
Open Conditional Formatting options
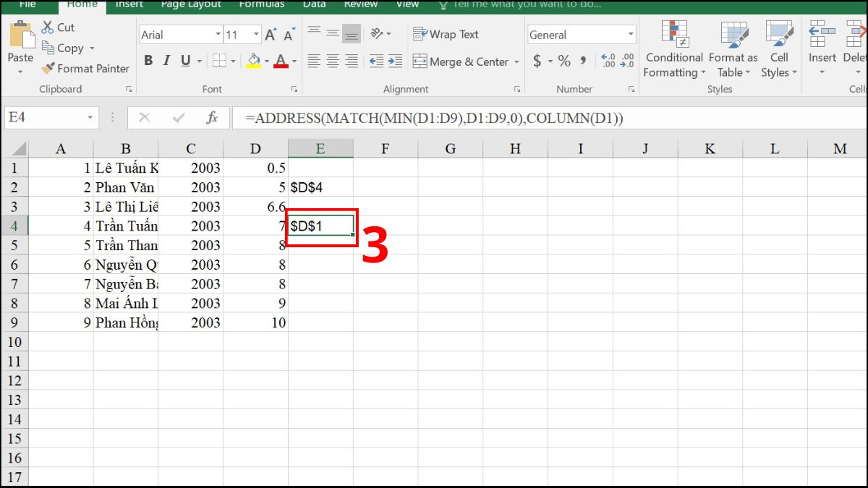click(673, 51)
